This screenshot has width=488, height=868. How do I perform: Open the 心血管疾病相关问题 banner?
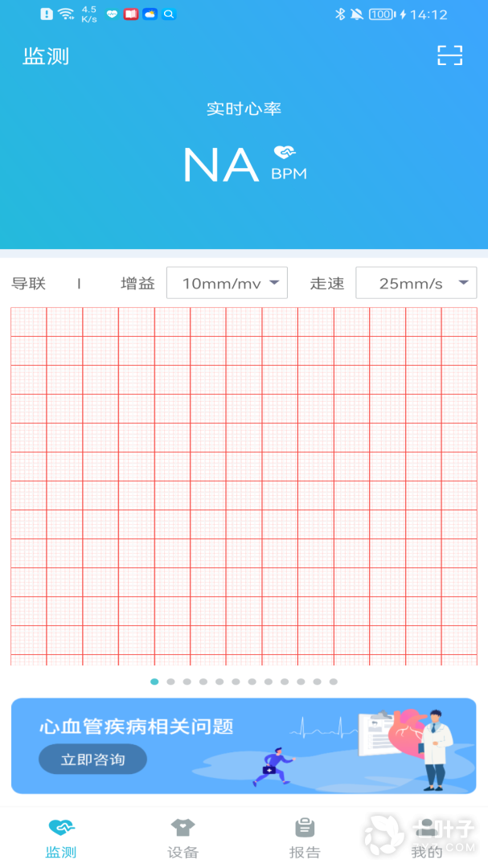point(244,745)
